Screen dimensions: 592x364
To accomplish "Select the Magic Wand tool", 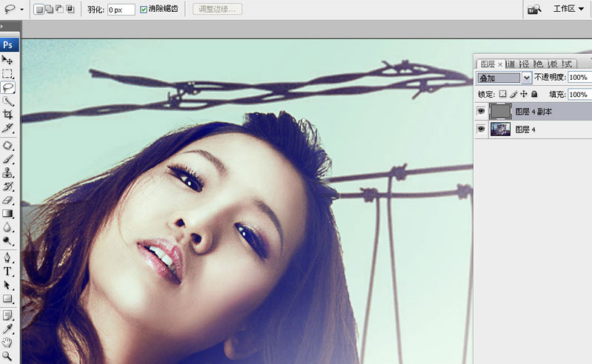I will [7, 101].
